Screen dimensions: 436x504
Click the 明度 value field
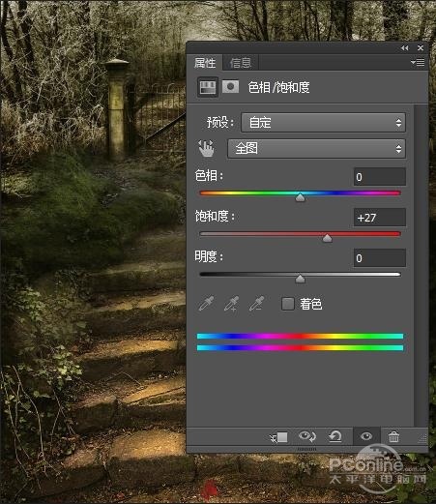coord(380,258)
